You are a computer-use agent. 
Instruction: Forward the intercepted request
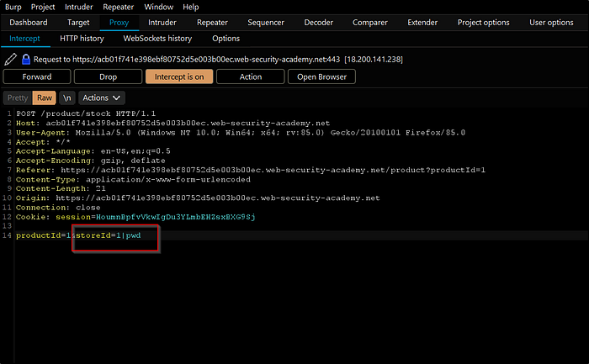point(37,77)
